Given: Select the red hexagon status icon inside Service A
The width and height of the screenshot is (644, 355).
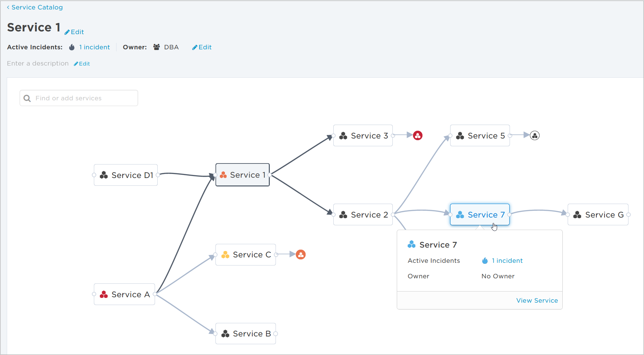Looking at the screenshot, I should coord(104,294).
